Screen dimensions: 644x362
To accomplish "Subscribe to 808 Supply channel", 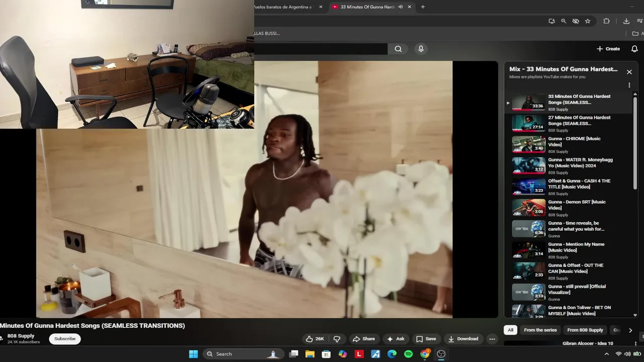I will pyautogui.click(x=65, y=339).
